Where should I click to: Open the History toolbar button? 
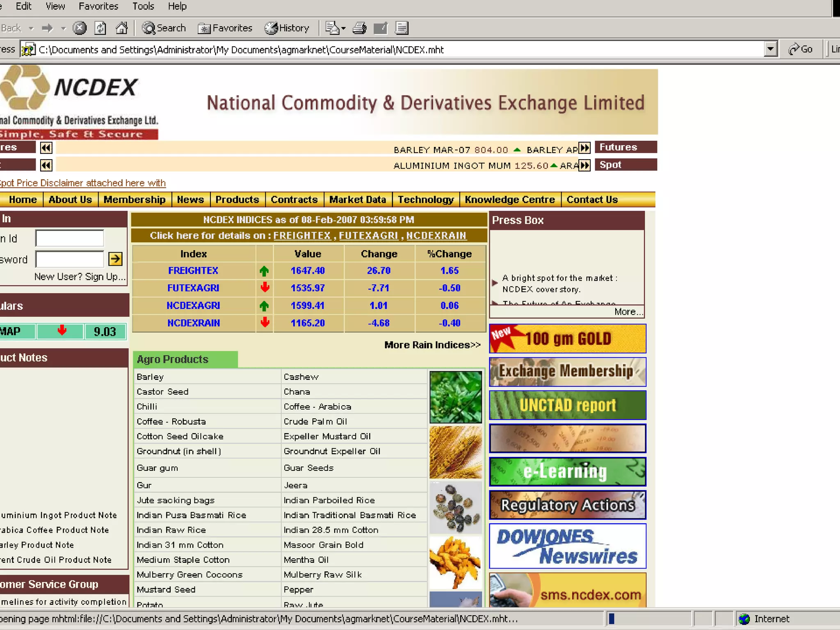coord(287,28)
